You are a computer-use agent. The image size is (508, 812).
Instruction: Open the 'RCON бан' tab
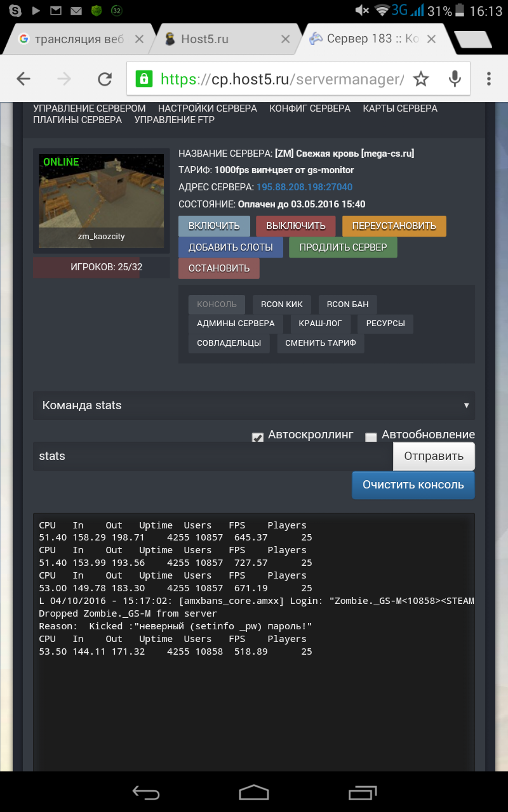347,304
